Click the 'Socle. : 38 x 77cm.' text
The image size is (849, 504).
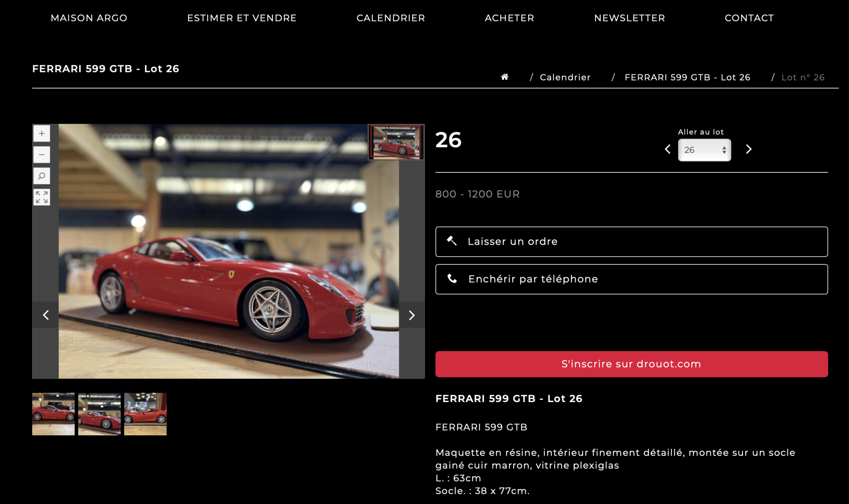[x=483, y=491]
